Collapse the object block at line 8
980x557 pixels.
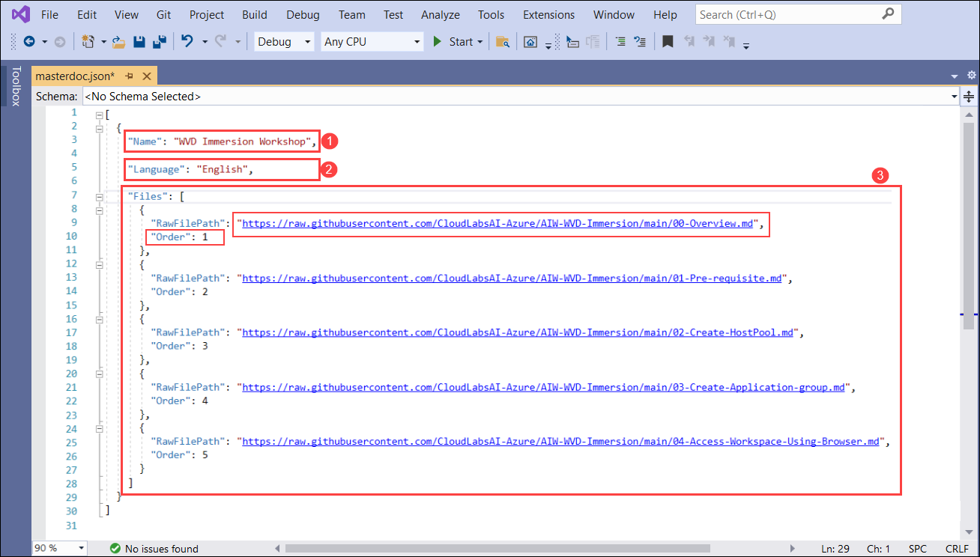pos(99,210)
